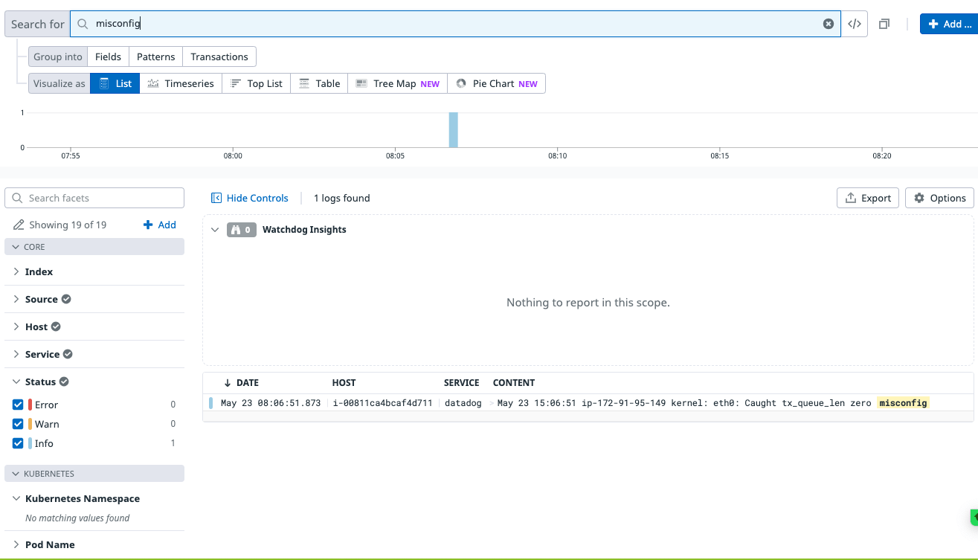This screenshot has height=560, width=978.
Task: Click Hide Controls link
Action: pos(257,198)
